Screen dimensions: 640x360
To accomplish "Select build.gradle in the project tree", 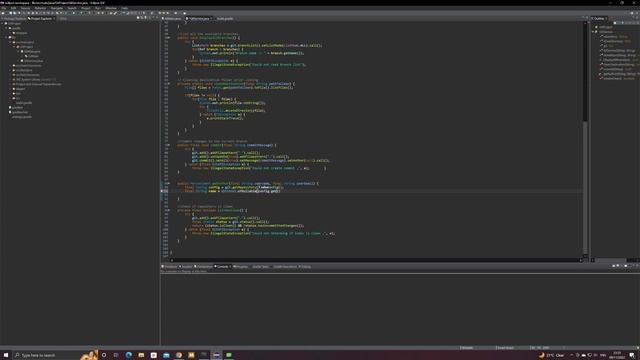I will [24, 103].
